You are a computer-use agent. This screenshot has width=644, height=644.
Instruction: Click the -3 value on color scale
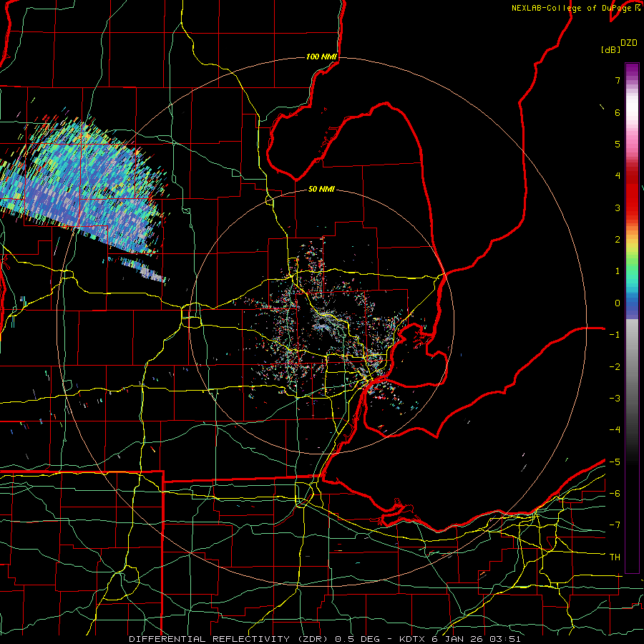[x=615, y=399]
